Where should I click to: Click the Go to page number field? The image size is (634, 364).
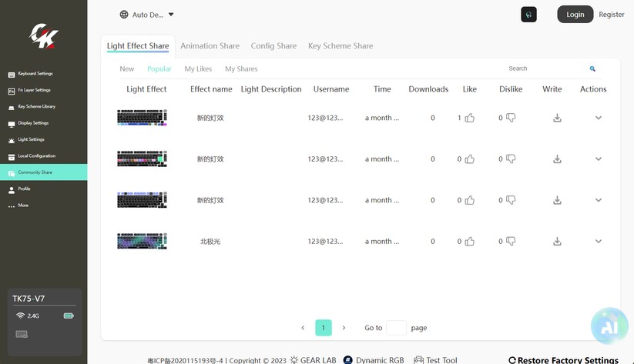(396, 328)
